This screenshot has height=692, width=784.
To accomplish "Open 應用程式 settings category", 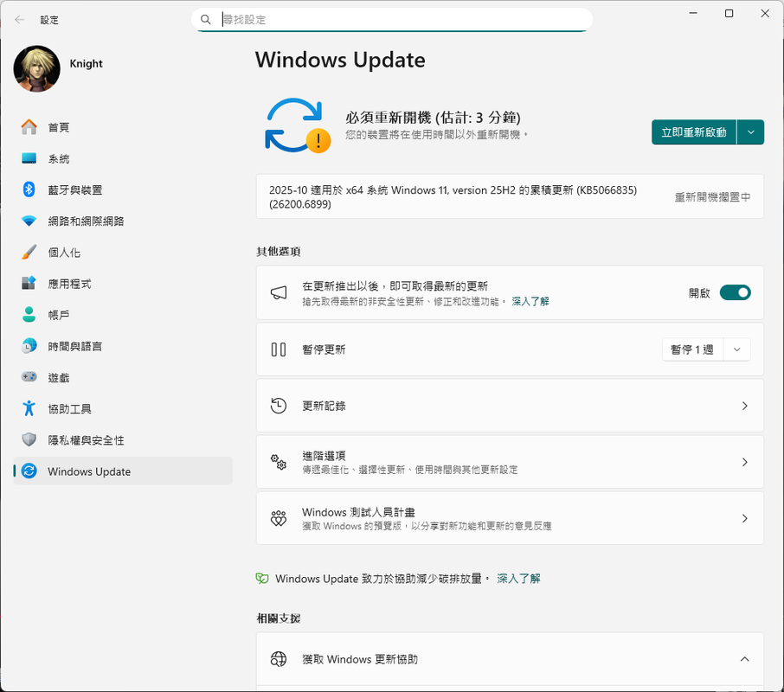I will pyautogui.click(x=123, y=284).
